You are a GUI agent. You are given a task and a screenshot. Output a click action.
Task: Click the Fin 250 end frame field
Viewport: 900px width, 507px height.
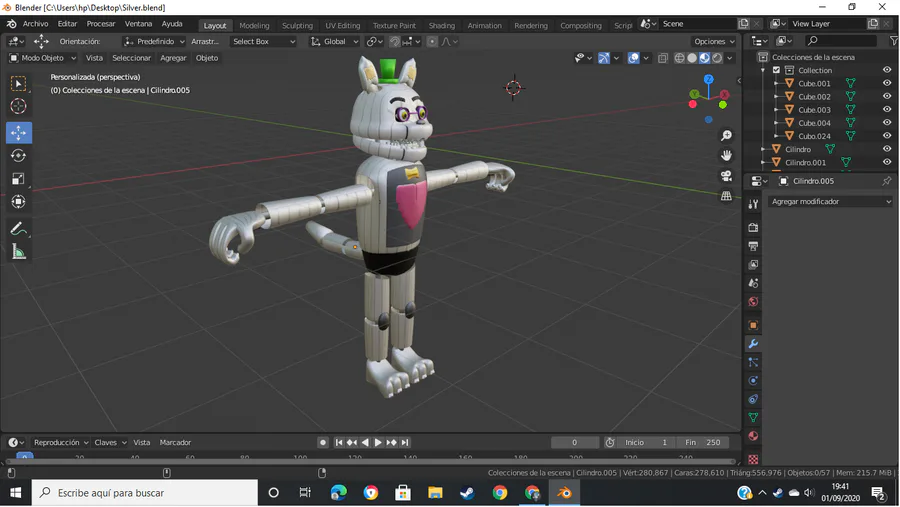702,443
